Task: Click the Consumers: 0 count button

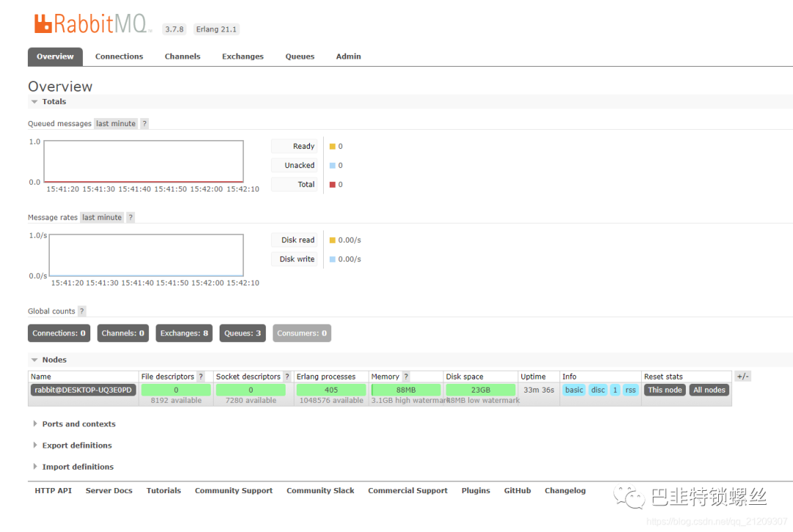Action: point(302,333)
